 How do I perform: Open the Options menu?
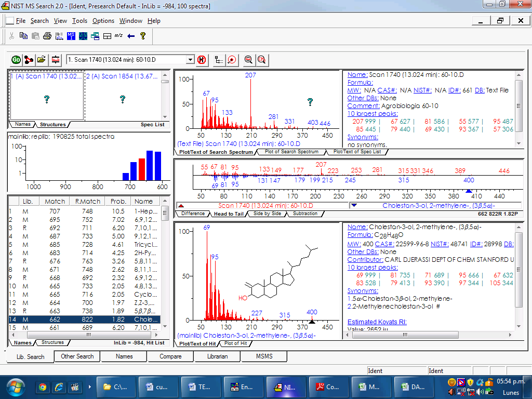[x=103, y=21]
